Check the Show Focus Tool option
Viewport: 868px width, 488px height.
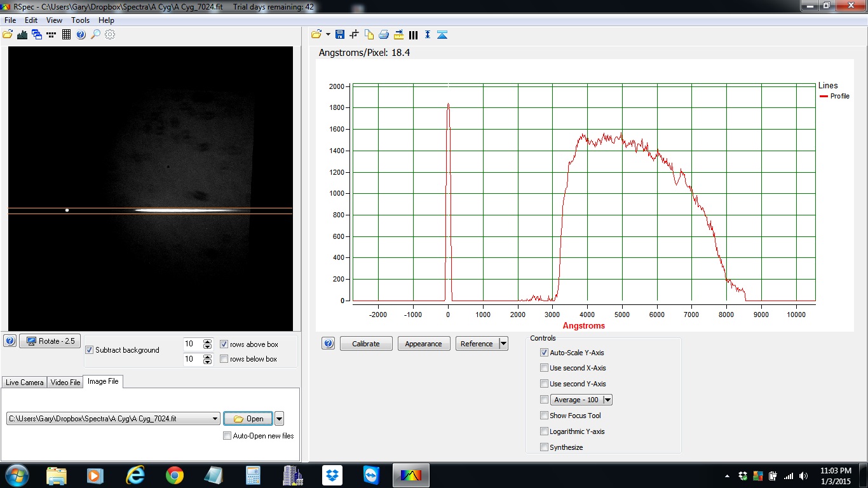click(x=544, y=416)
